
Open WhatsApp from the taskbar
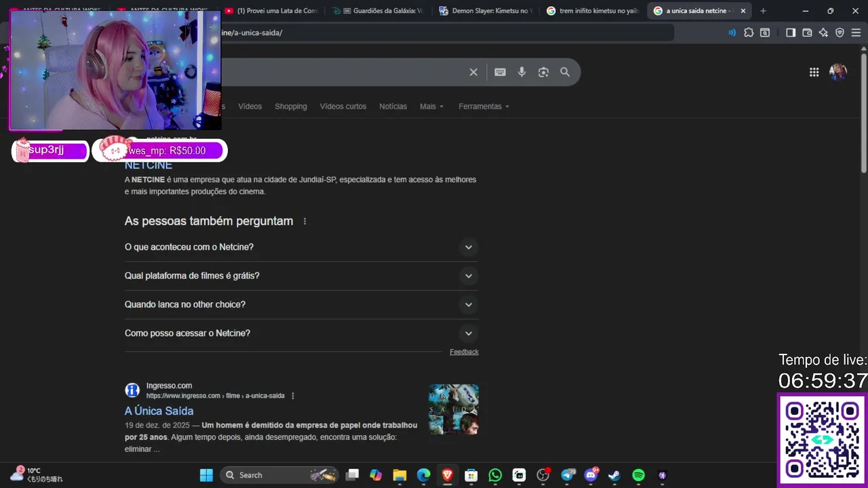pyautogui.click(x=495, y=475)
